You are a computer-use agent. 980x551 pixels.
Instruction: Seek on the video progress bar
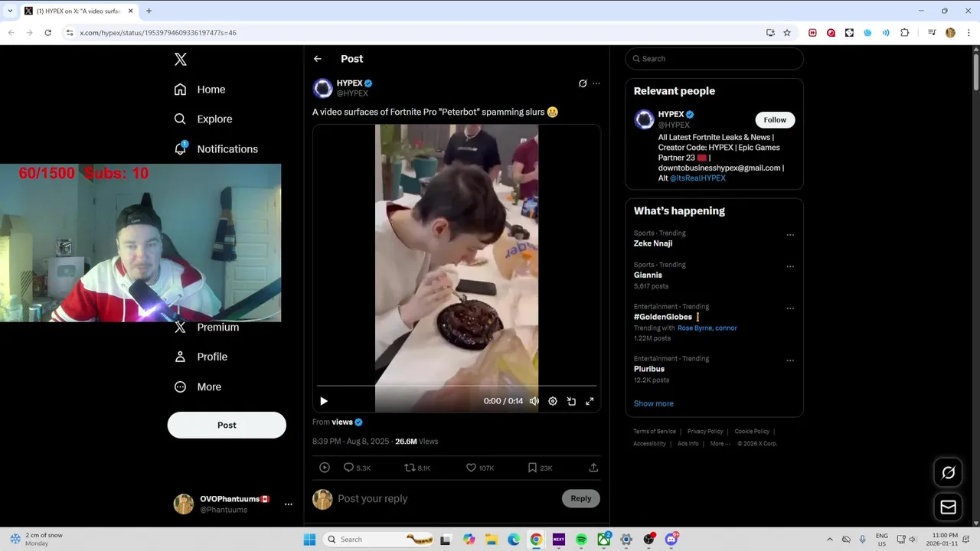[456, 386]
